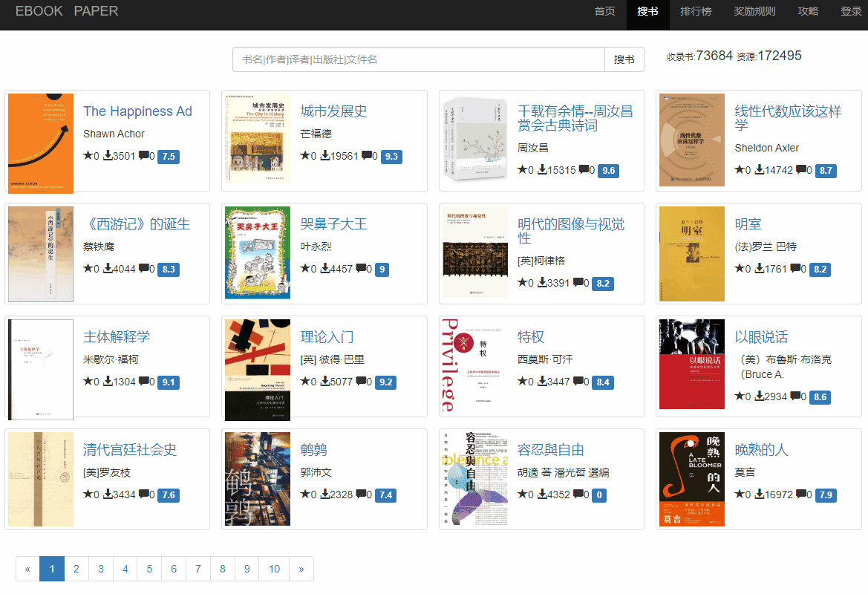
Task: Go to next page with » arrow
Action: 301,569
